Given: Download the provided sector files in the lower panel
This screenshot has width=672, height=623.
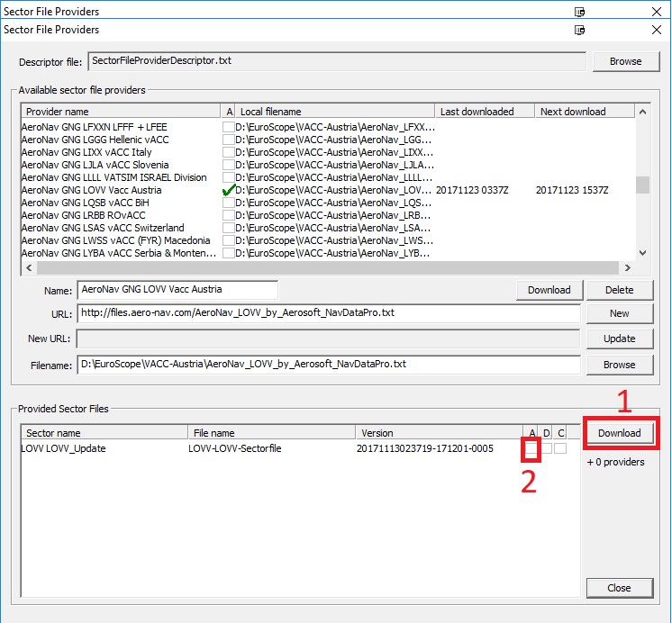Looking at the screenshot, I should pyautogui.click(x=620, y=433).
